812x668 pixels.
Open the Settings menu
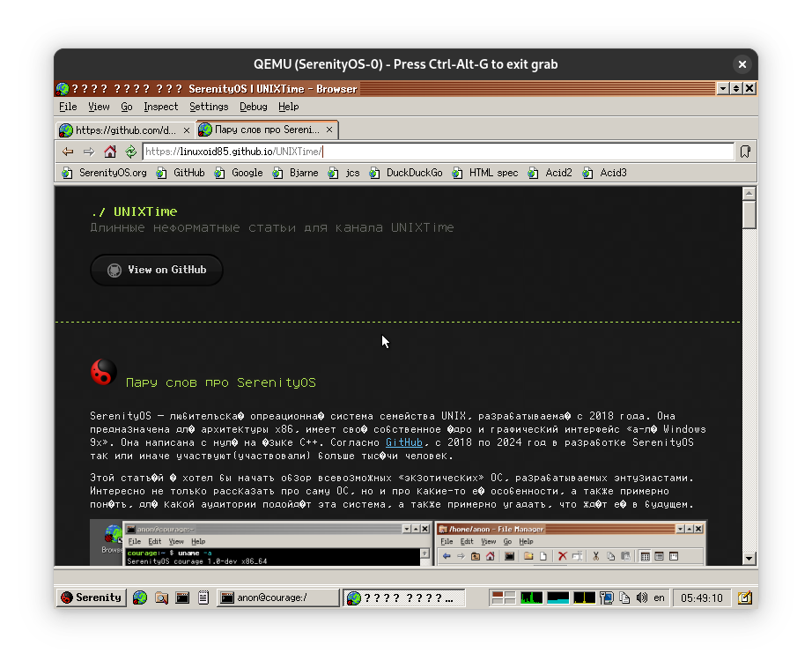209,107
